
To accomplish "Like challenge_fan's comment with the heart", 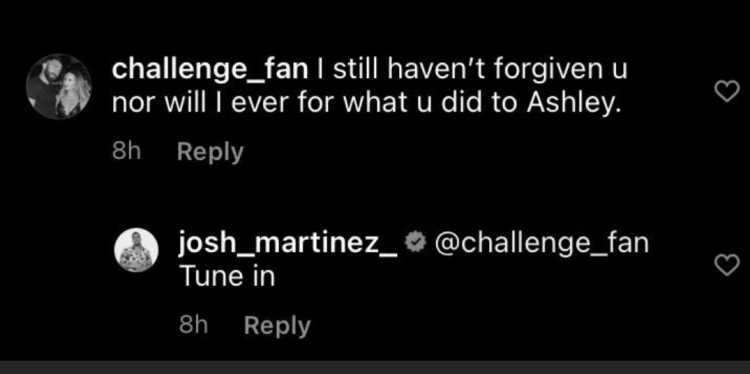I will tap(727, 91).
